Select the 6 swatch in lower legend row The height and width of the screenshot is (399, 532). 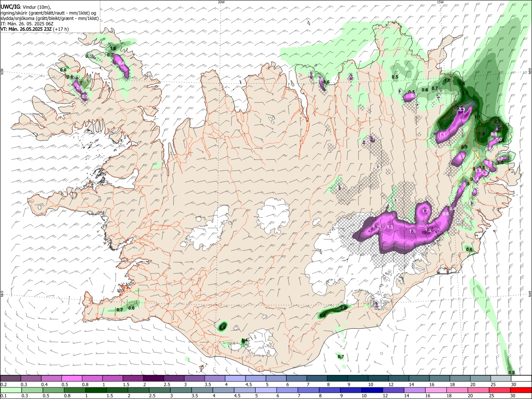[x=287, y=390]
